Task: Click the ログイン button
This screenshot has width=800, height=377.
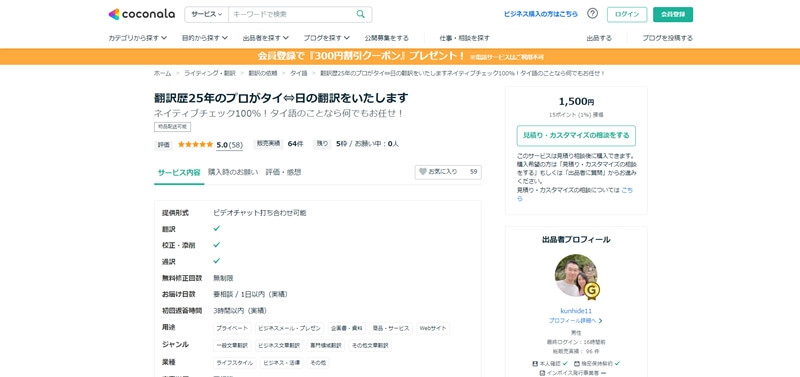Action: (x=627, y=14)
